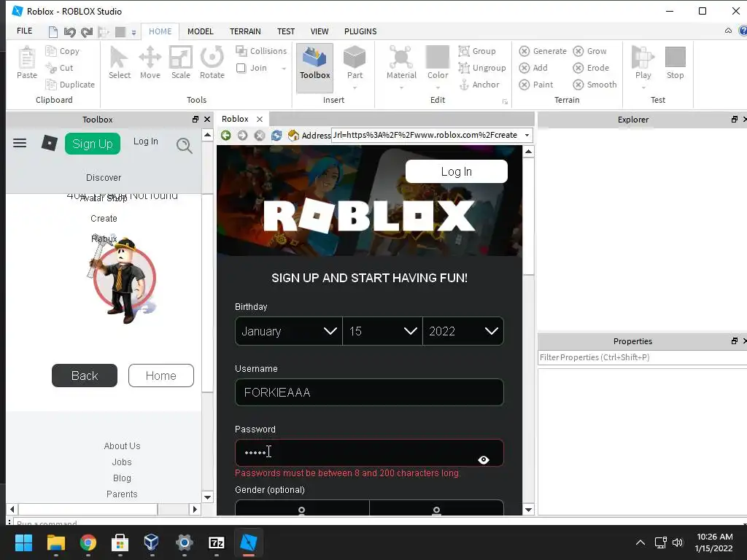Click the browser home icon

pos(293,135)
